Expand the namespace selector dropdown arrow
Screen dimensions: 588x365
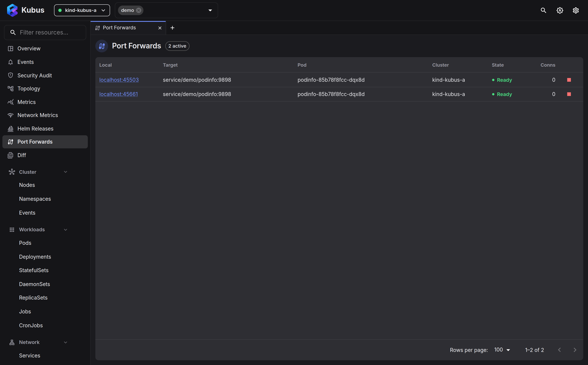coord(210,10)
